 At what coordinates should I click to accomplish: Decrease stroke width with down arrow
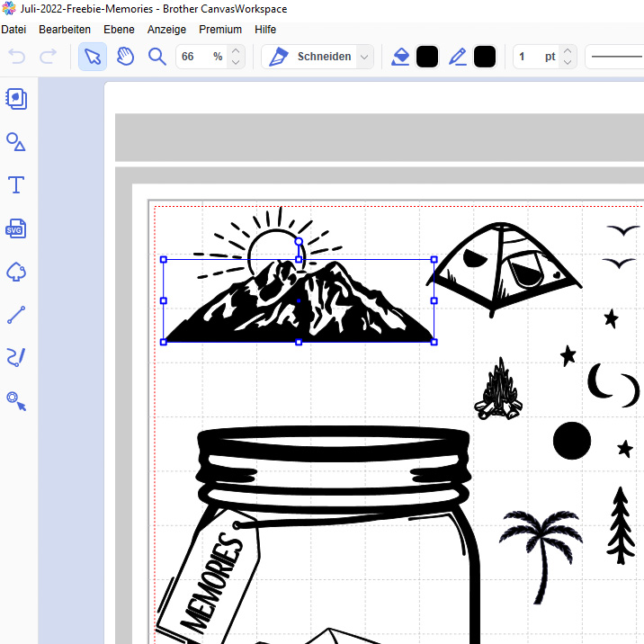tap(568, 63)
